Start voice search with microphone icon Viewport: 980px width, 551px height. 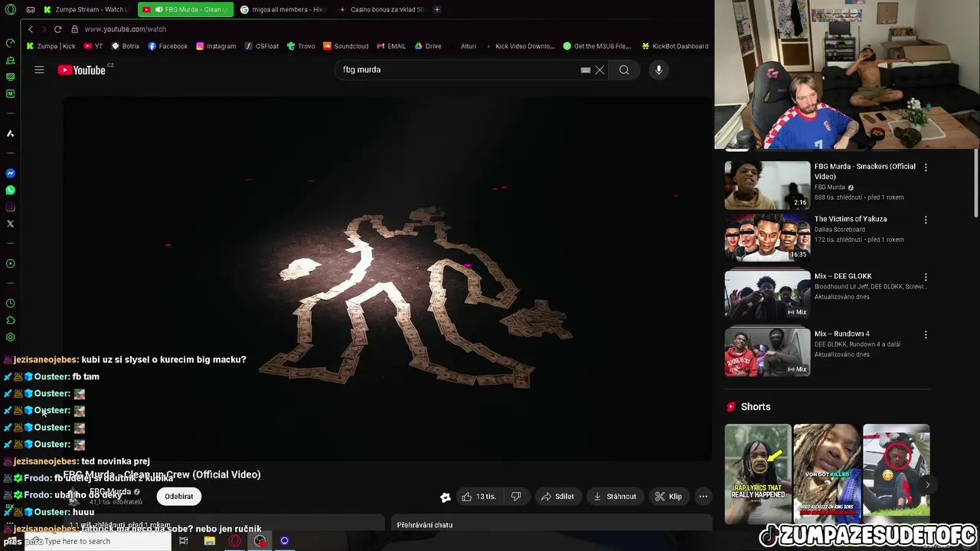[658, 70]
